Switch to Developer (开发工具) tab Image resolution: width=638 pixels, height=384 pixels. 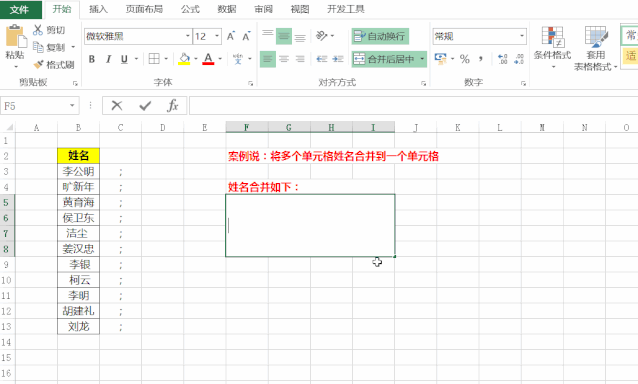[346, 9]
